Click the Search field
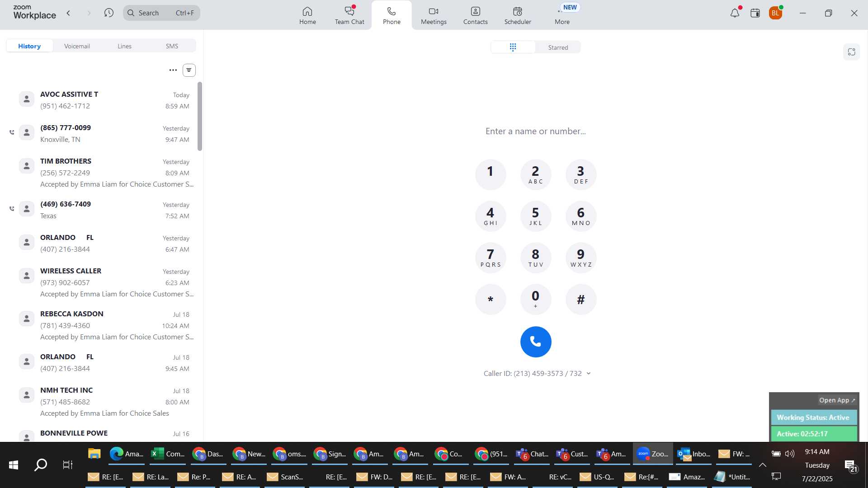868x488 pixels. (161, 13)
